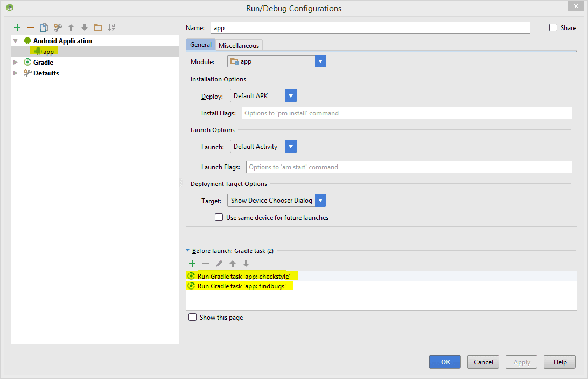Add a before launch task

(192, 264)
